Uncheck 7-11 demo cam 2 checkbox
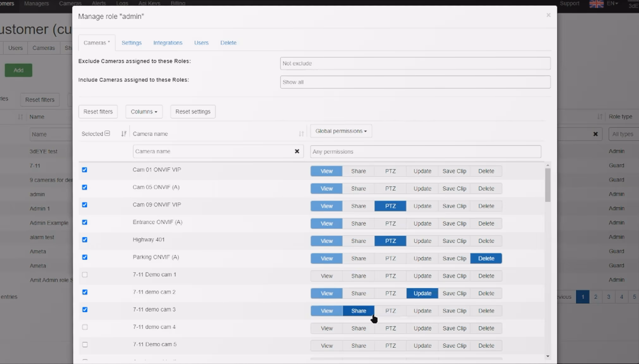Screen dimensions: 639x364 [85, 292]
